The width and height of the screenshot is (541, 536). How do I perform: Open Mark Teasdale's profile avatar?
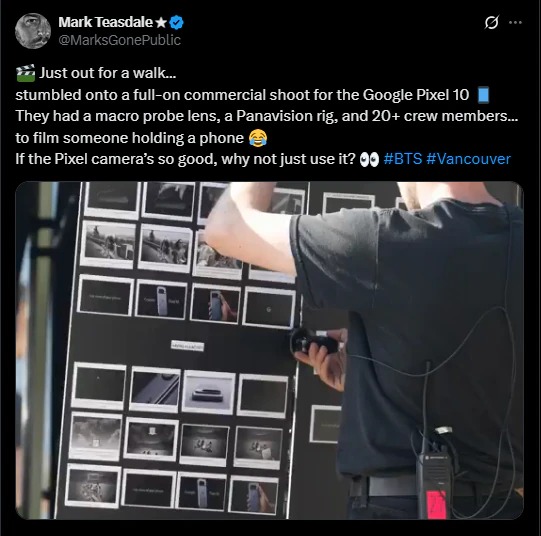pyautogui.click(x=33, y=31)
